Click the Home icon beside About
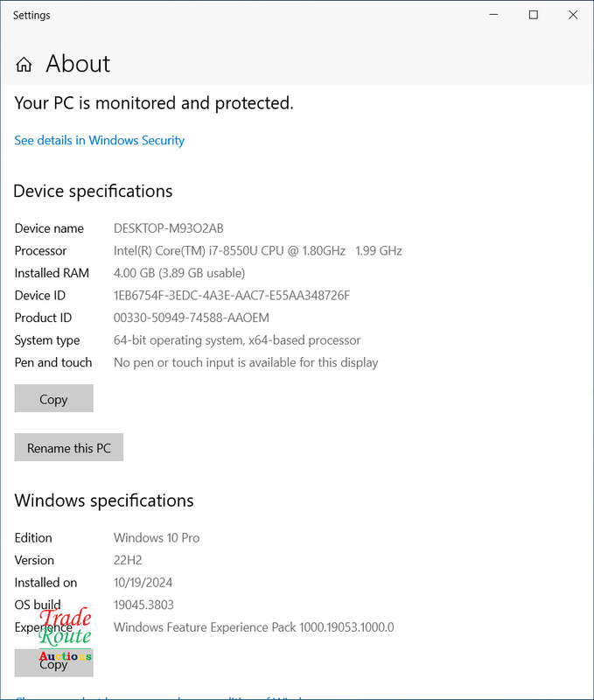The height and width of the screenshot is (700, 594). tap(24, 64)
